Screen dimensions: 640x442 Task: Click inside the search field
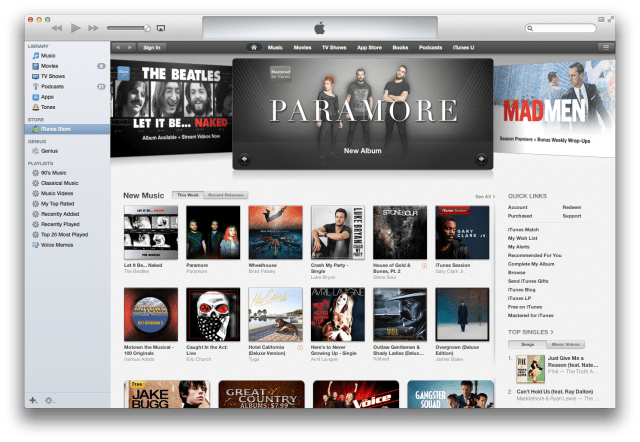[560, 28]
